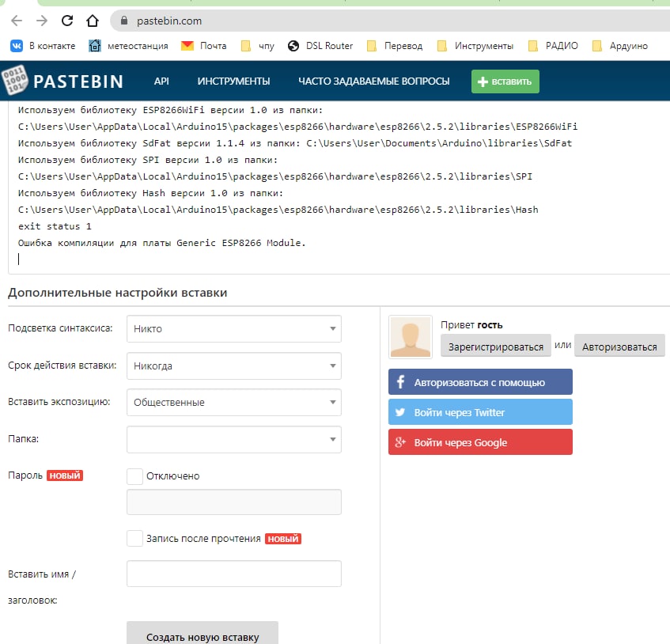
Task: Open the Инструменты bookmark folder
Action: tap(475, 46)
